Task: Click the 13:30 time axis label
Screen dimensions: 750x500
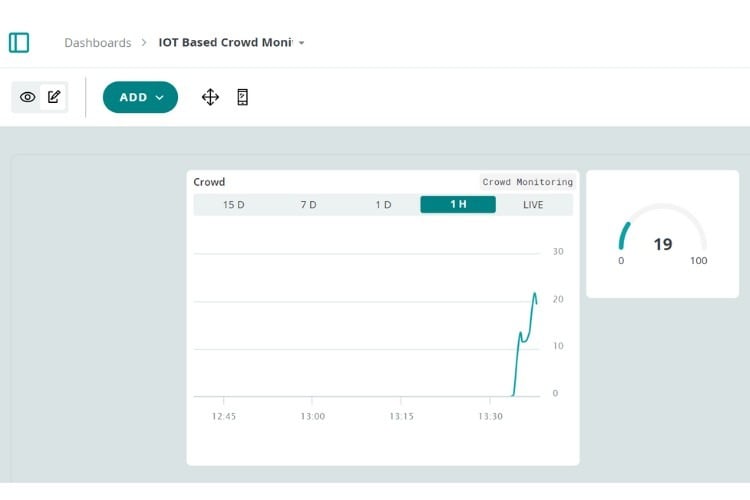Action: point(490,416)
